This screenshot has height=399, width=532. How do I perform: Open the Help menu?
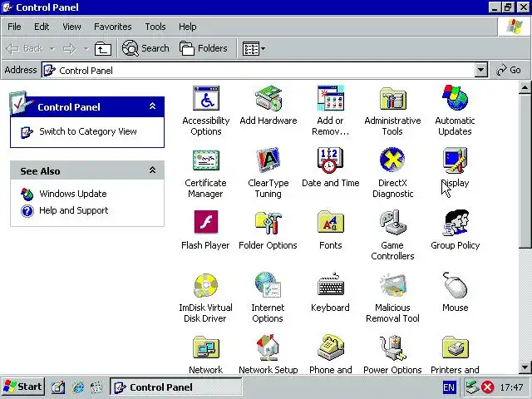pyautogui.click(x=187, y=27)
